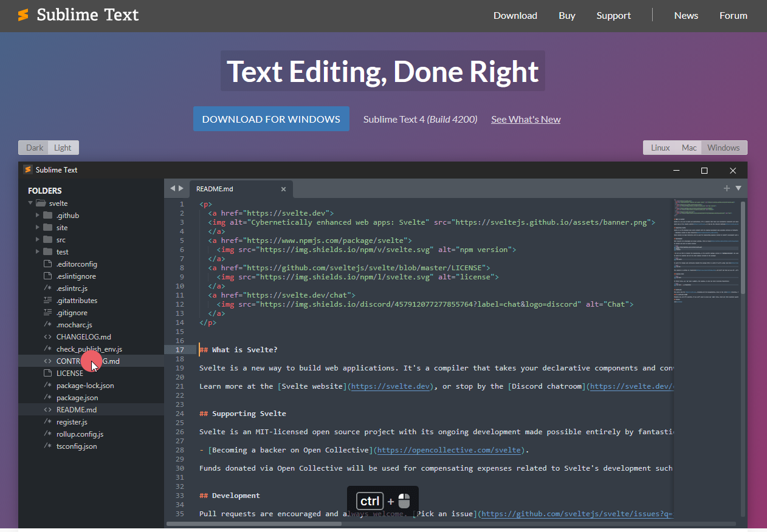Viewport: 767px width, 532px height.
Task: Click the back arrow in the tab bar
Action: coord(173,189)
